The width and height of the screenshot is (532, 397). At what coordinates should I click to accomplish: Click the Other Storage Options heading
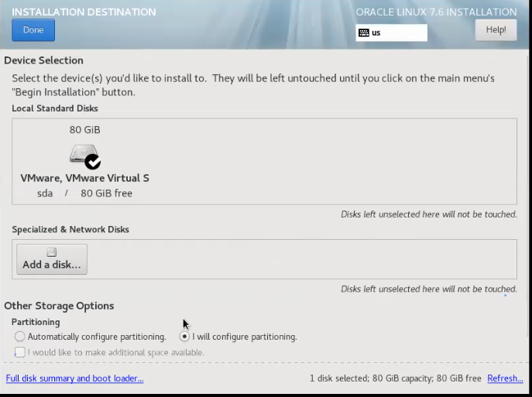[x=59, y=306]
